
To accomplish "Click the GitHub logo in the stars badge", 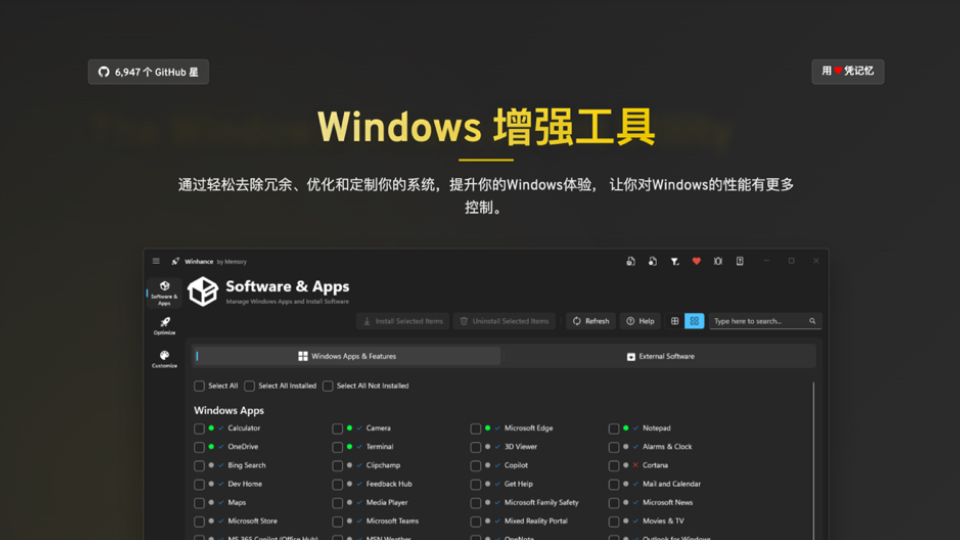I will point(104,72).
